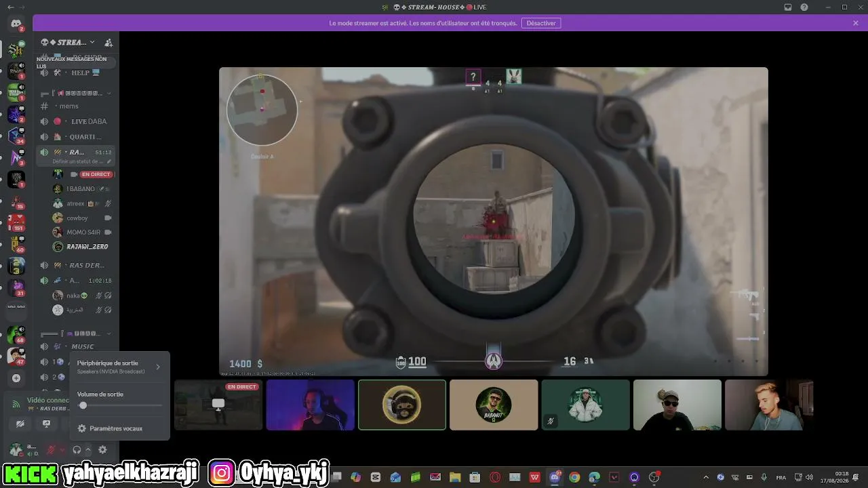Select user BABANO in voice channel
Viewport: 868px width, 488px height.
83,189
